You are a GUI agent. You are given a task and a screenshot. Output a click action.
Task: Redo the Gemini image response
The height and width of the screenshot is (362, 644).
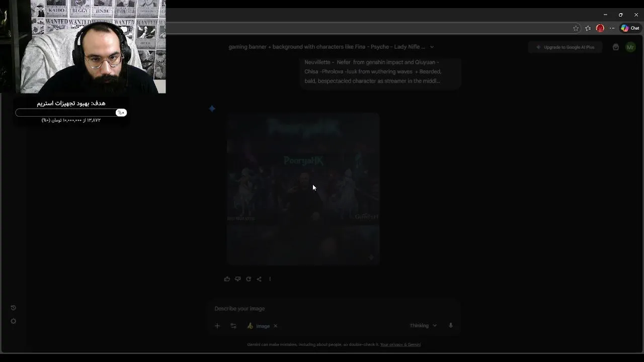249,279
